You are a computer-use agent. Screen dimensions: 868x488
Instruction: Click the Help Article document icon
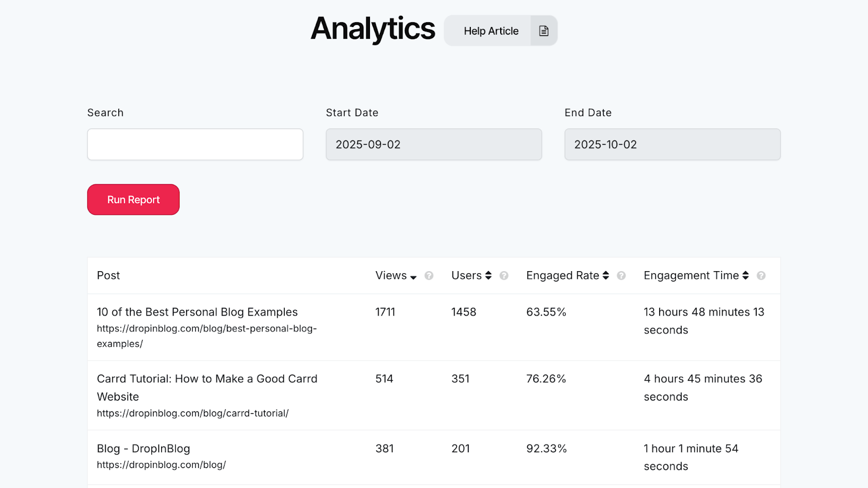[542, 30]
